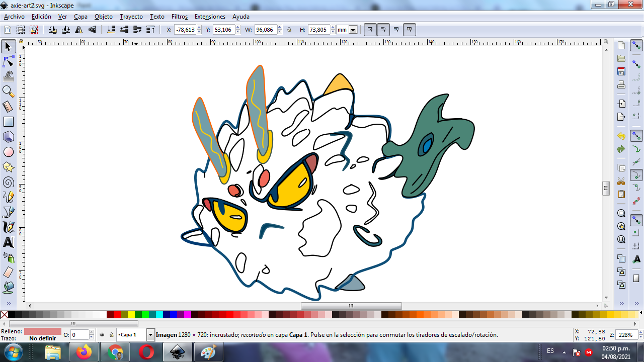Toggle move gradients with object
Screen dimensions: 644x362
(396, 30)
